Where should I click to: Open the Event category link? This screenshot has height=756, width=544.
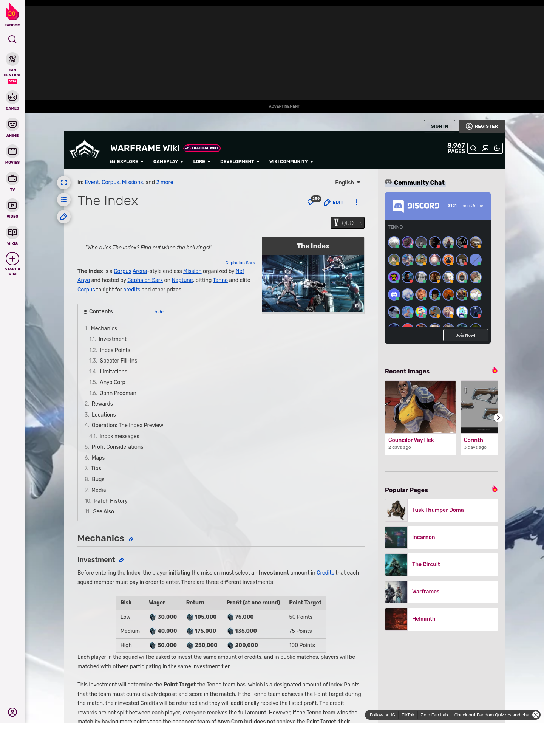point(92,182)
